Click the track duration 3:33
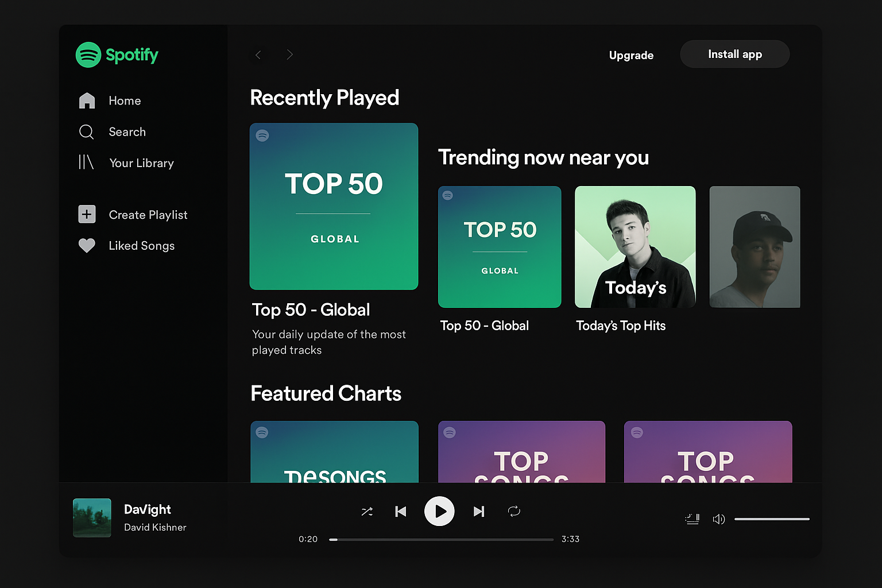Image resolution: width=882 pixels, height=588 pixels. 570,539
